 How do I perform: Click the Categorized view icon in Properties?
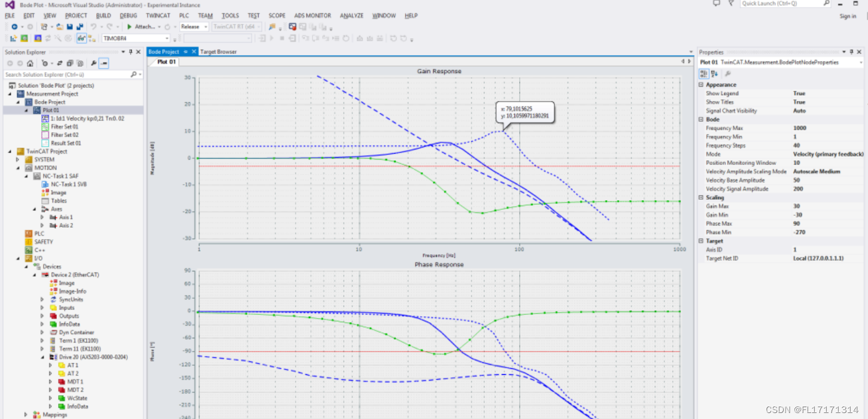click(704, 74)
